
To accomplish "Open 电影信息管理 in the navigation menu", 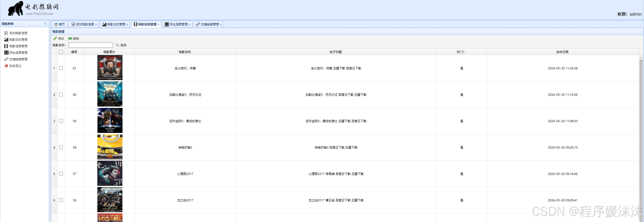I will (x=18, y=46).
